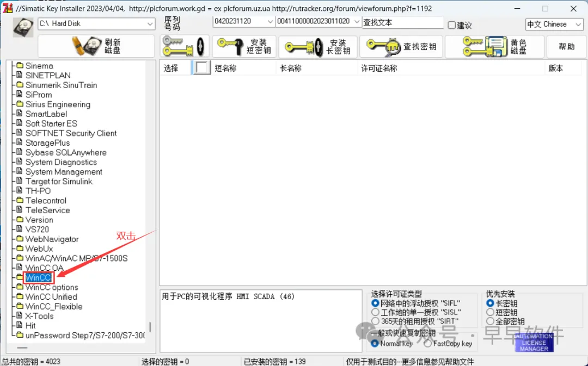588x366 pixels.
Task: Click the search text field (查找文本)
Action: [x=403, y=23]
